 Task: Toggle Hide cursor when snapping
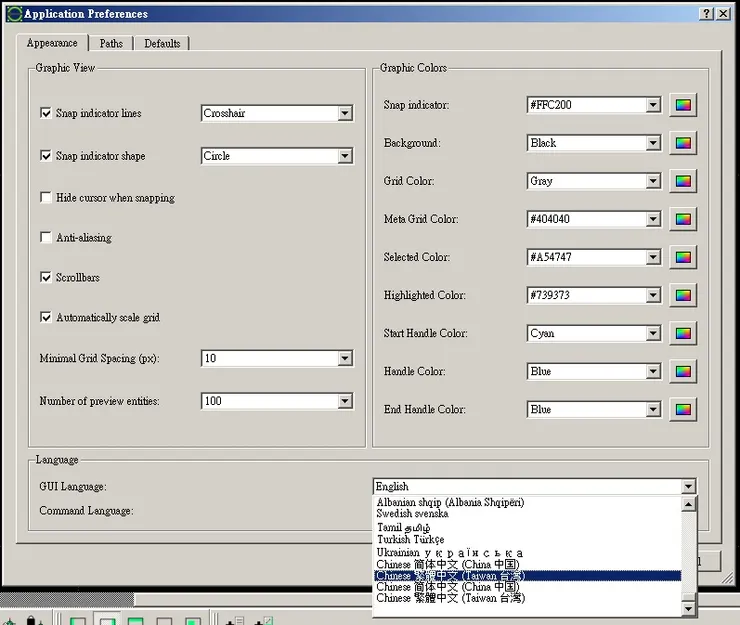tap(46, 197)
